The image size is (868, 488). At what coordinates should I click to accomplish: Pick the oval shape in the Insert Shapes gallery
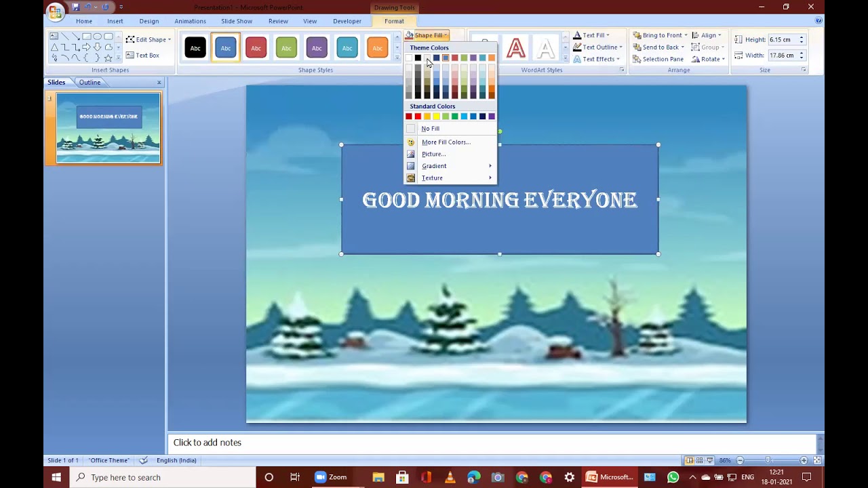pyautogui.click(x=98, y=37)
